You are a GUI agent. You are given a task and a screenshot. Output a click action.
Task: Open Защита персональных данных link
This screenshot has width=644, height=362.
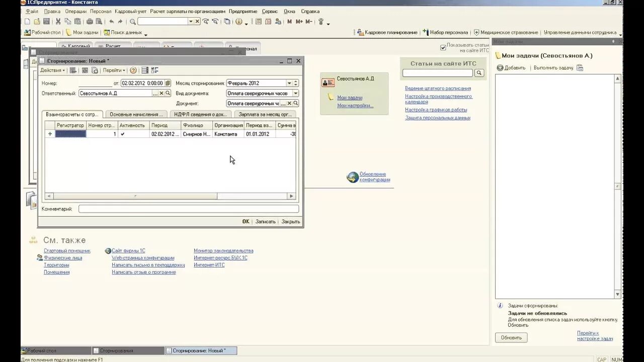point(438,118)
